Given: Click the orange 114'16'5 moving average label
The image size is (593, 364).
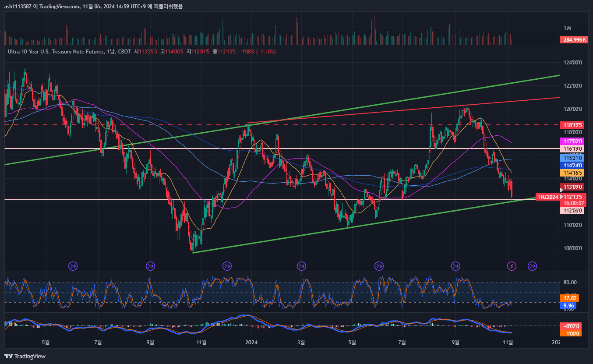Looking at the screenshot, I should tap(572, 173).
